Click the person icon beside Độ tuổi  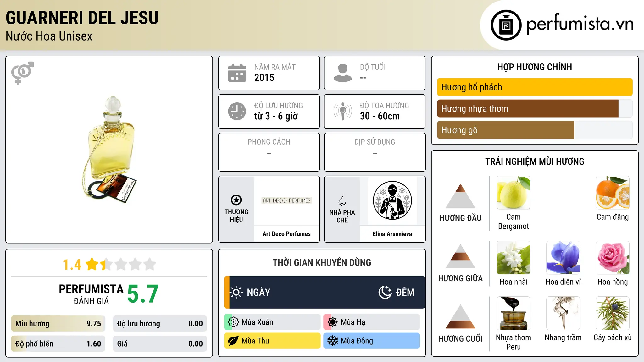[343, 73]
